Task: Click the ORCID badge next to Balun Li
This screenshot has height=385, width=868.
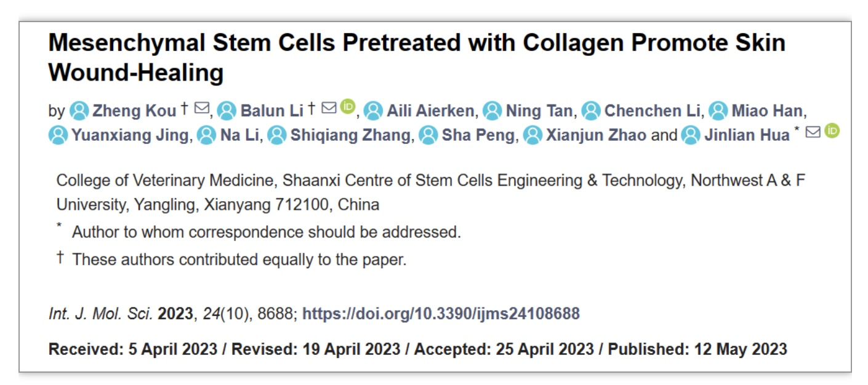Action: coord(348,106)
